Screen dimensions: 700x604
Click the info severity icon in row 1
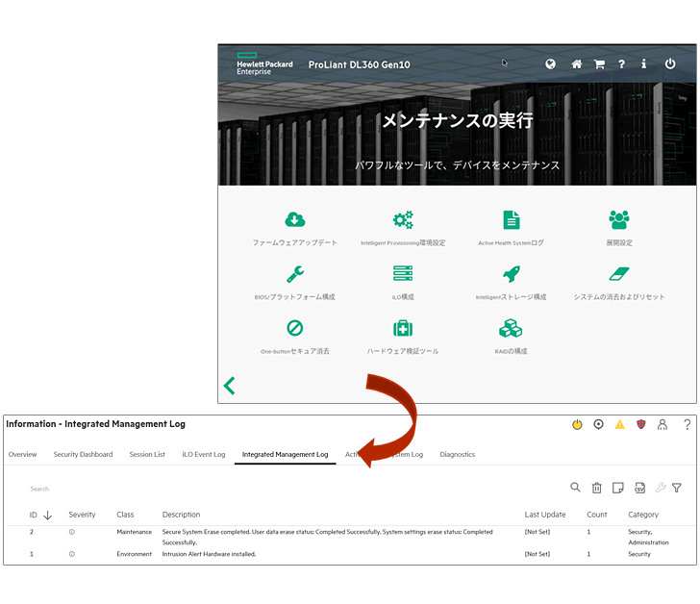tap(72, 554)
